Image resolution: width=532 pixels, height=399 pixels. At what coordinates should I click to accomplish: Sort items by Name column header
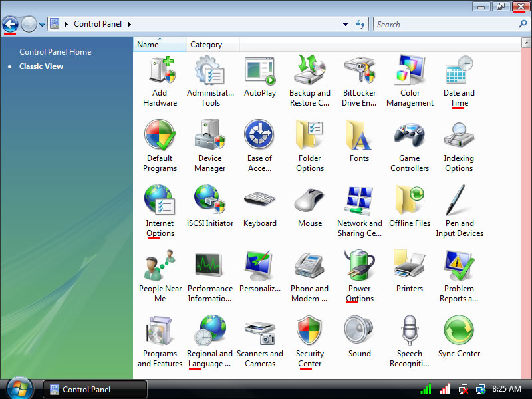(x=160, y=44)
